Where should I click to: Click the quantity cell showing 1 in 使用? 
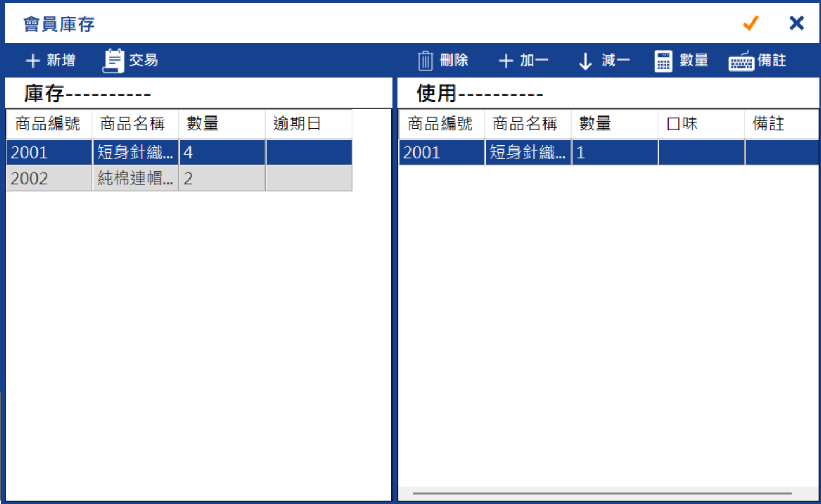click(615, 152)
